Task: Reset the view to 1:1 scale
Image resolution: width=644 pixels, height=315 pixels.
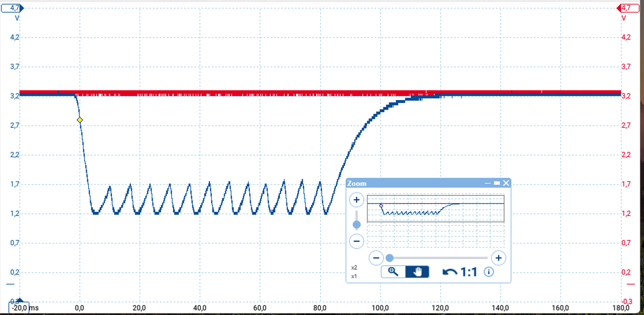Action: tap(469, 272)
